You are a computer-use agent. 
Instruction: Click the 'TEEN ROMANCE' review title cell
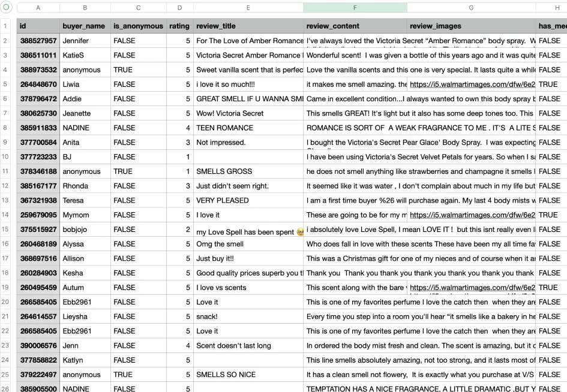coord(248,128)
